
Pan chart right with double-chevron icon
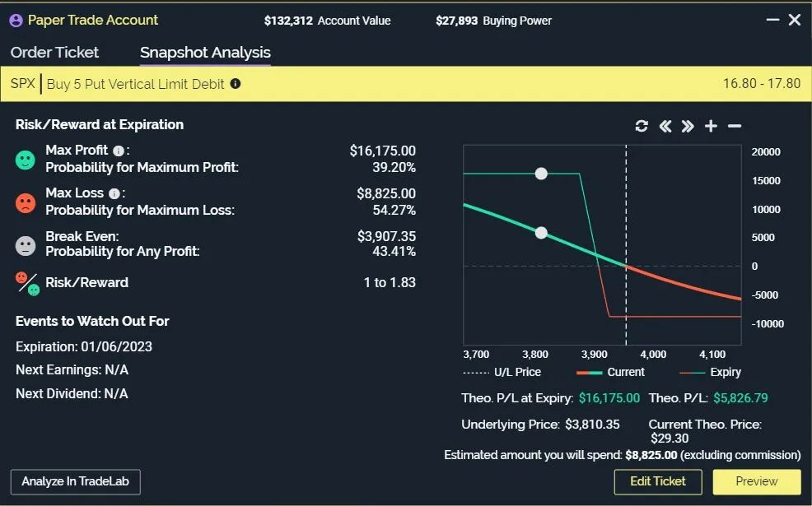click(688, 126)
